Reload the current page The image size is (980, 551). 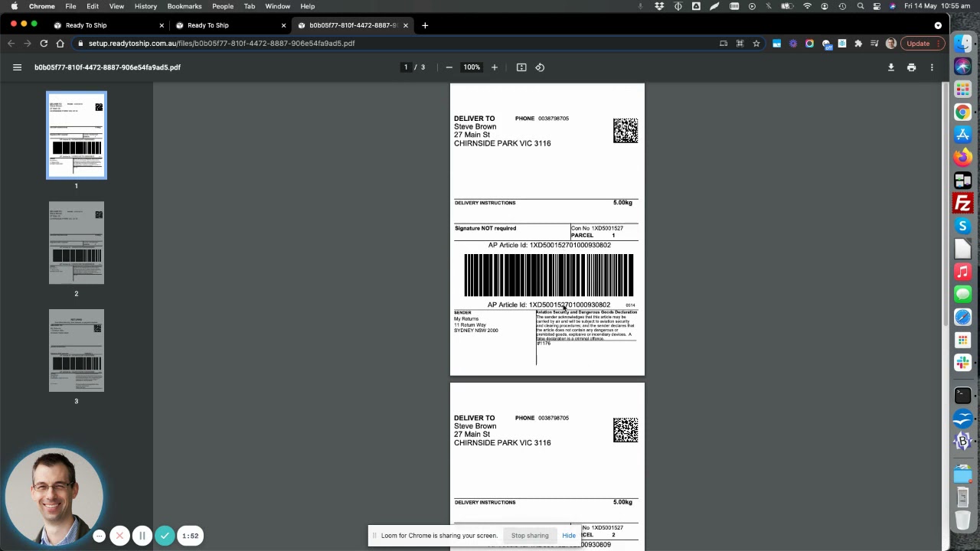coord(44,44)
